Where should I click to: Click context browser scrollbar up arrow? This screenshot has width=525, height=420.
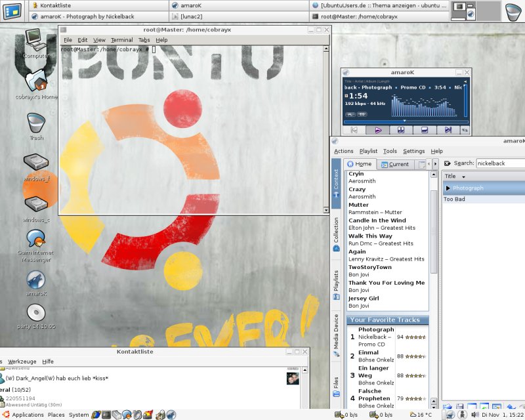point(434,174)
